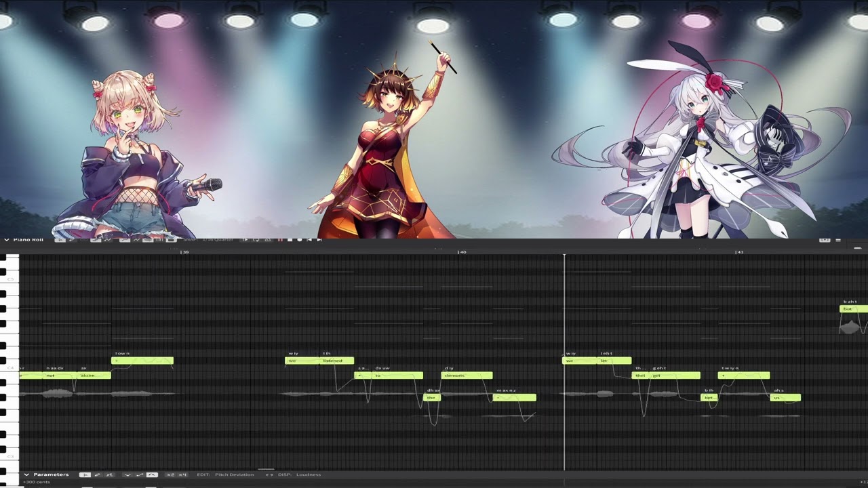This screenshot has height=488, width=868.
Task: Click the stop square button
Action: (x=290, y=240)
